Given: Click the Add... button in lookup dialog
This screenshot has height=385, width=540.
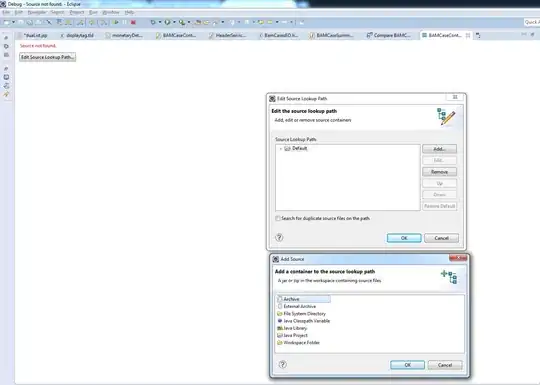Looking at the screenshot, I should [439, 149].
